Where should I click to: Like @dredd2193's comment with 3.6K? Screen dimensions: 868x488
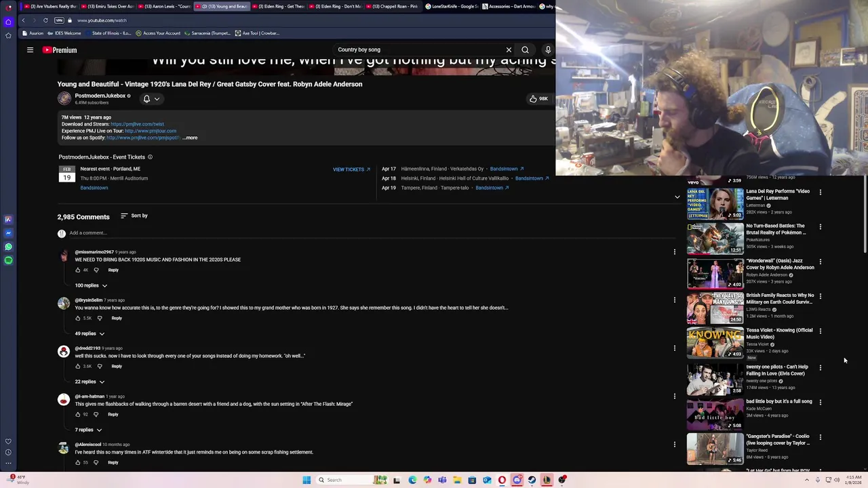(x=77, y=366)
